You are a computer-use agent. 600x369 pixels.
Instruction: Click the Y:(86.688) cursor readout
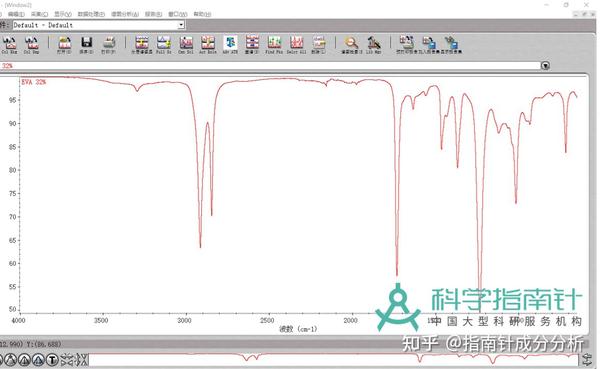pos(44,344)
